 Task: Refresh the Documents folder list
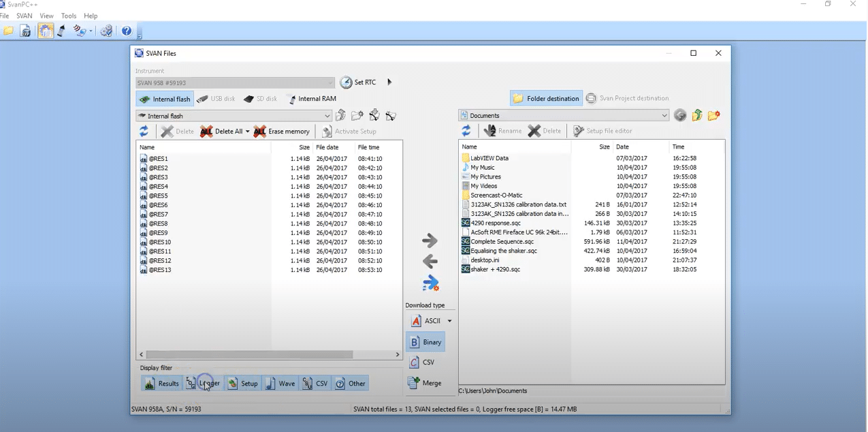466,131
